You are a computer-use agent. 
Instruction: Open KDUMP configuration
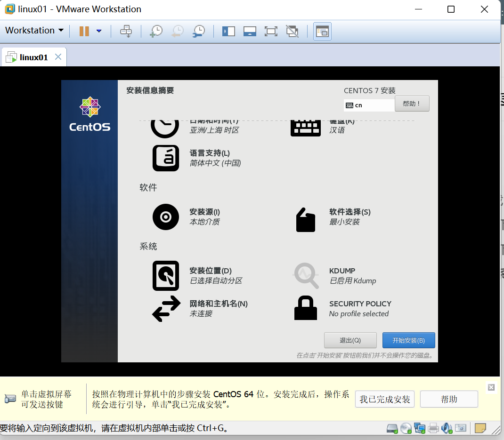[x=334, y=276]
